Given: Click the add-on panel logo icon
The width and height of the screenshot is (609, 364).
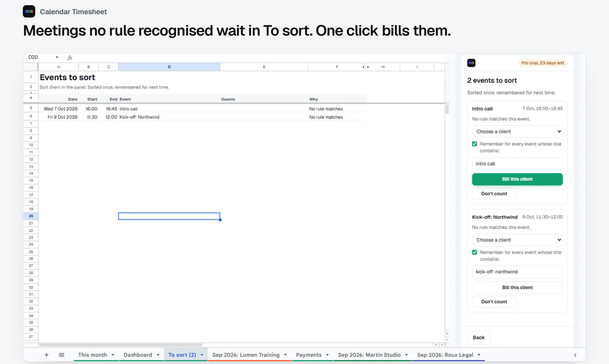Looking at the screenshot, I should pos(471,63).
